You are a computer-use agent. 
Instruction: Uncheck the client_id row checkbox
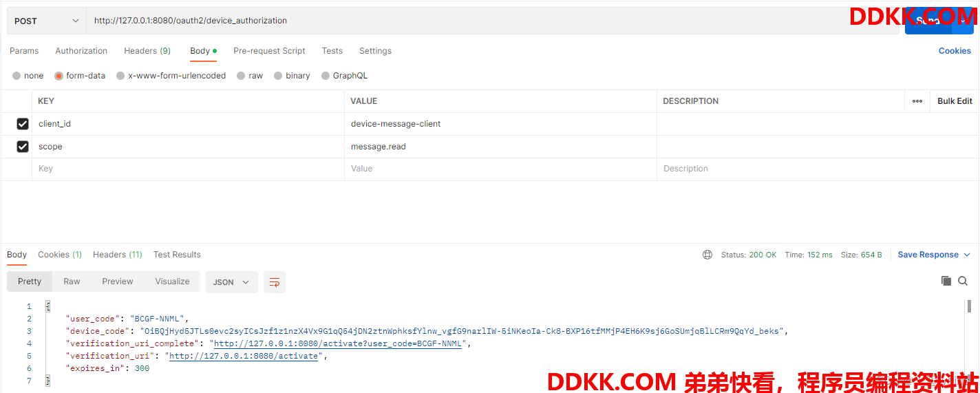(x=23, y=124)
